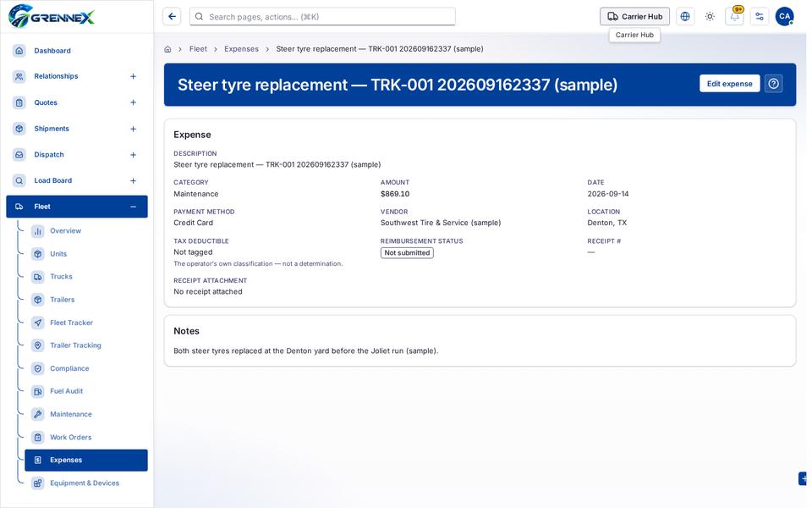Click the Load Board search icon
Image resolution: width=812 pixels, height=508 pixels.
pos(19,180)
